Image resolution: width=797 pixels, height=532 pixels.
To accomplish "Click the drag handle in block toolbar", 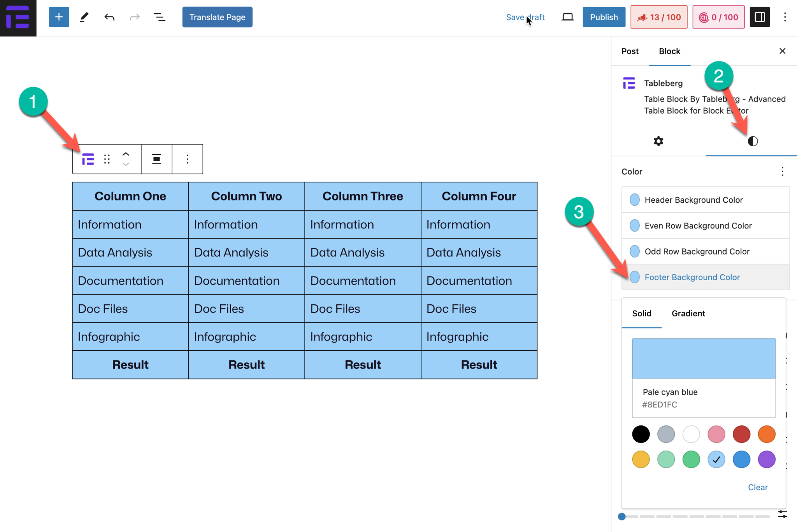I will (x=107, y=159).
